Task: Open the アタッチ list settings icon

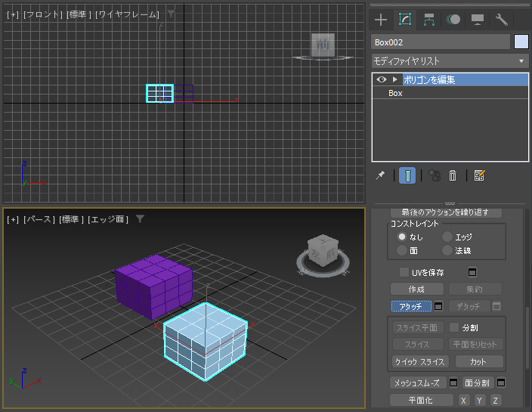Action: coord(438,306)
